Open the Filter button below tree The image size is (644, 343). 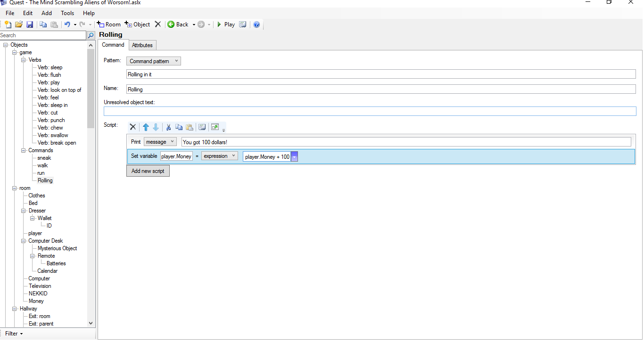point(14,334)
